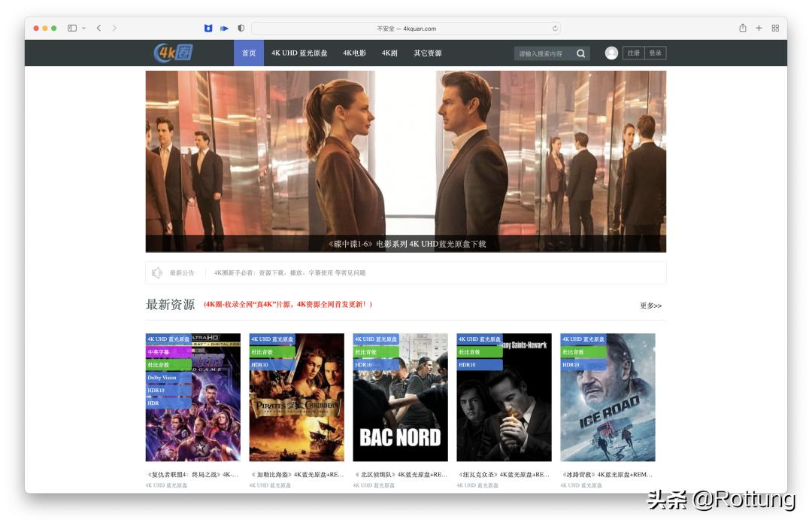The width and height of the screenshot is (812, 526).
Task: Click the 登录 login button
Action: point(656,53)
